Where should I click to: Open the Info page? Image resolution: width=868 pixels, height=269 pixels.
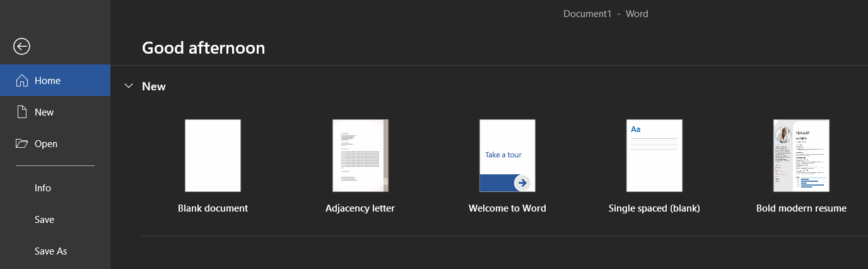[55, 188]
